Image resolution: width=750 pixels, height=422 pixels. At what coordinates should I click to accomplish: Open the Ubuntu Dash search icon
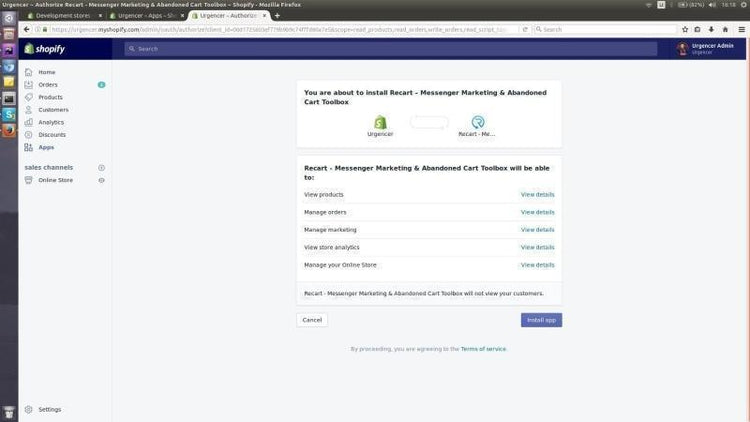tap(9, 18)
